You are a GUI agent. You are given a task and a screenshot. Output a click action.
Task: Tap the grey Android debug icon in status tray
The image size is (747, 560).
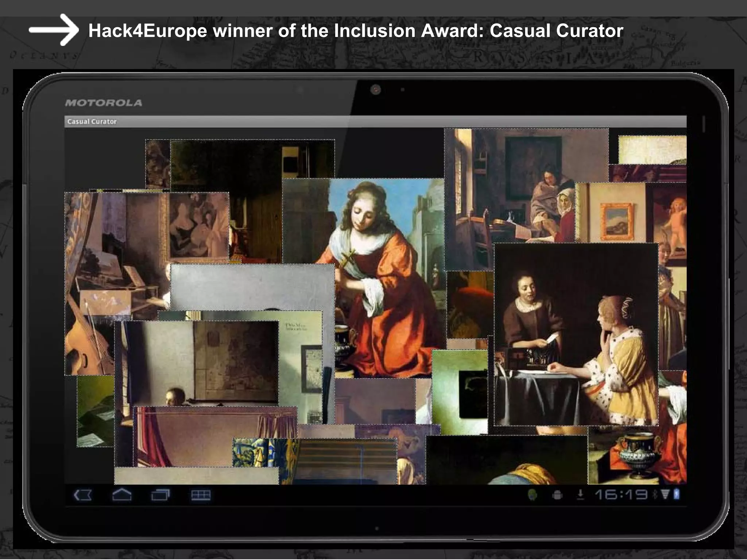[557, 495]
